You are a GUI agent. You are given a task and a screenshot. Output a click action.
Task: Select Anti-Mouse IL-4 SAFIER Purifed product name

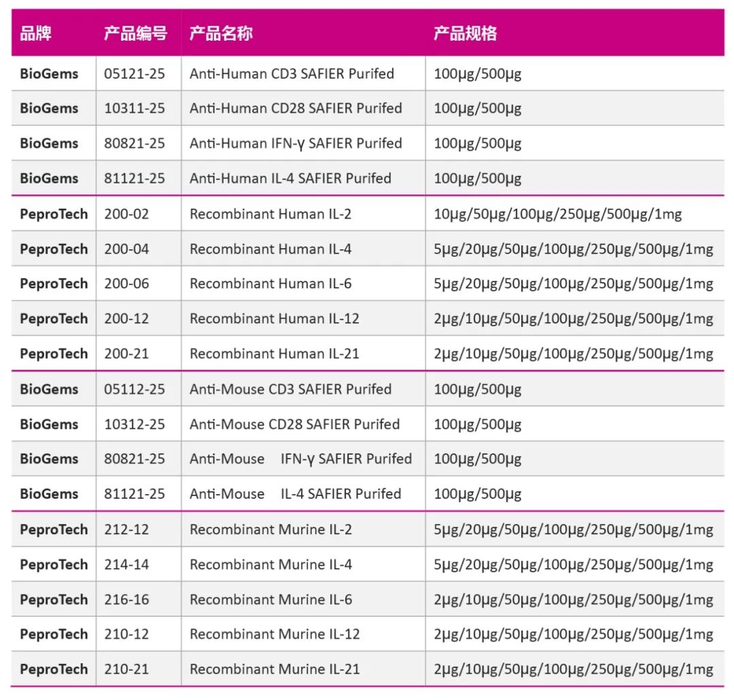click(x=295, y=494)
